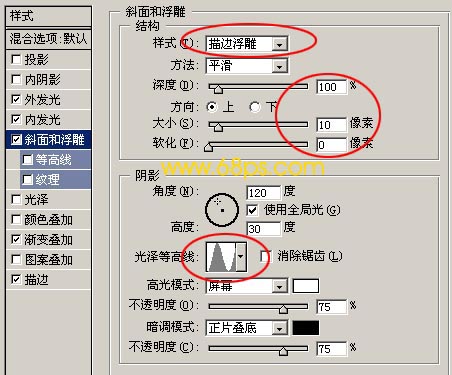Click the 软化 soften slider handle
Screen dimensions: 452x375
point(209,147)
